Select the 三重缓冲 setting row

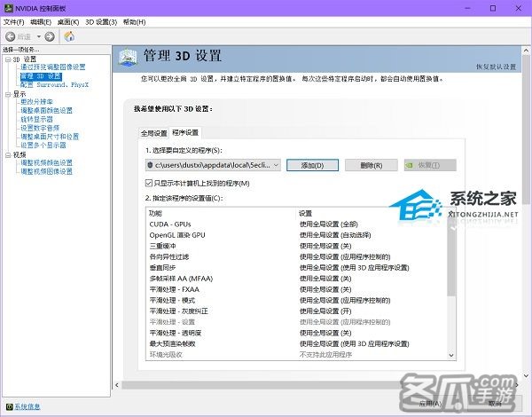pyautogui.click(x=296, y=246)
